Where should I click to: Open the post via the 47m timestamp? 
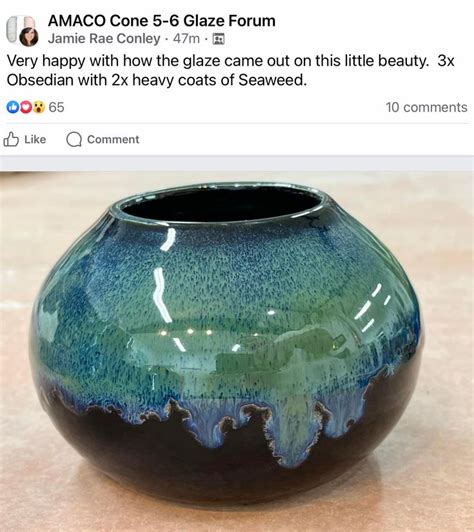tap(186, 39)
